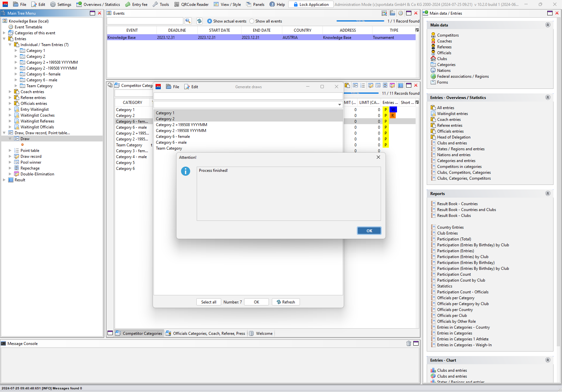Expand Point table tree node

10,151
